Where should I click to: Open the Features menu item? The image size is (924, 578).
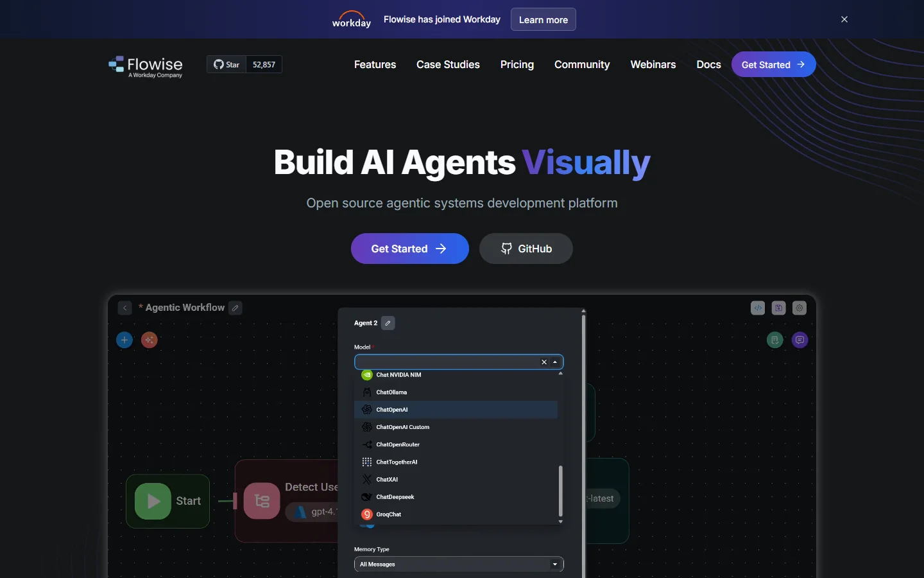coord(375,64)
